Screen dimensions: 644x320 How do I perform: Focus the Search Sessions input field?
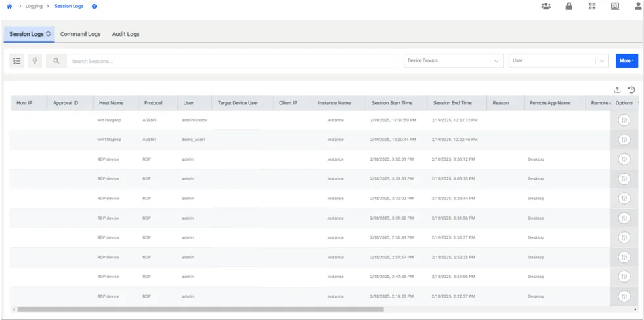pyautogui.click(x=232, y=61)
